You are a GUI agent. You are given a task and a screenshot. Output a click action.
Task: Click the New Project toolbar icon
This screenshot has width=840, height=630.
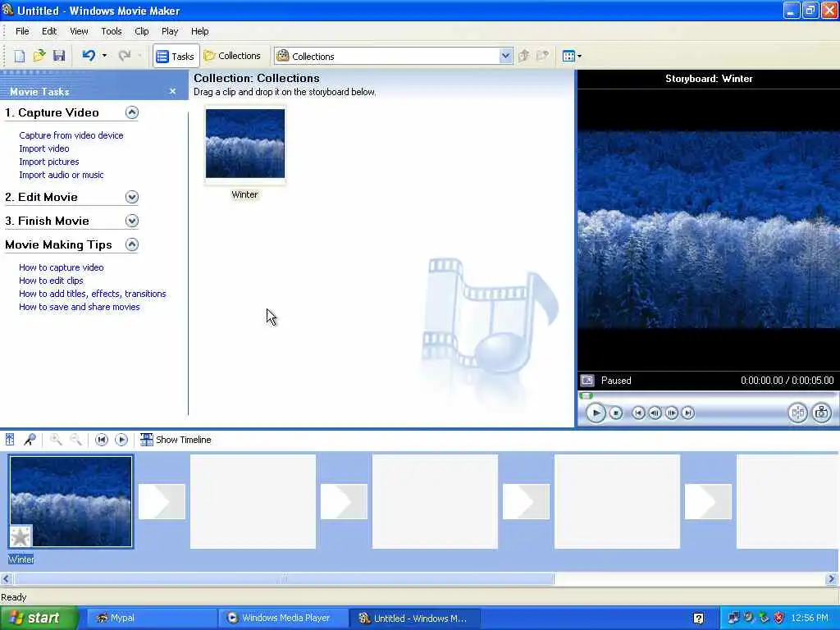point(20,56)
